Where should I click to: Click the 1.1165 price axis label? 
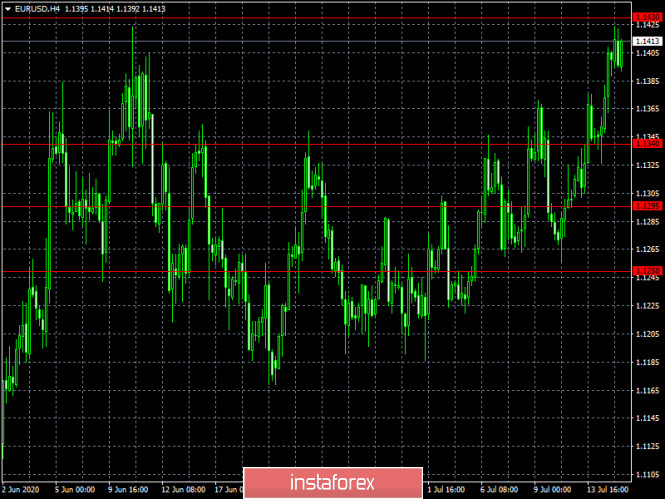click(x=647, y=390)
